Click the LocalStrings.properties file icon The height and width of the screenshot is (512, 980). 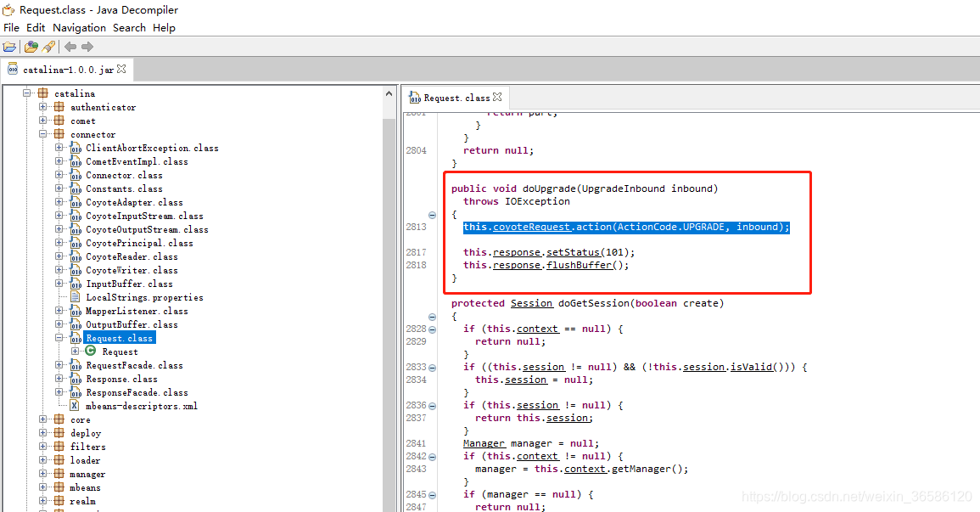[x=76, y=297]
